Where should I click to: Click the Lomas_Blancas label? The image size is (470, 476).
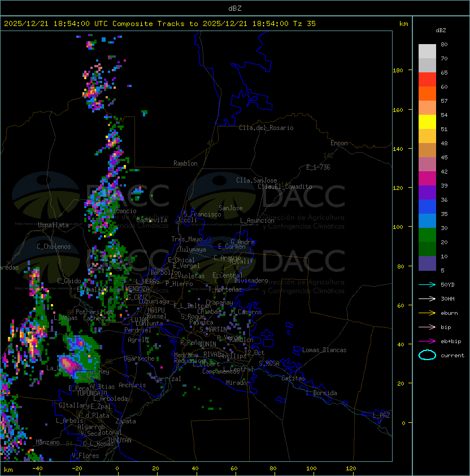[324, 350]
